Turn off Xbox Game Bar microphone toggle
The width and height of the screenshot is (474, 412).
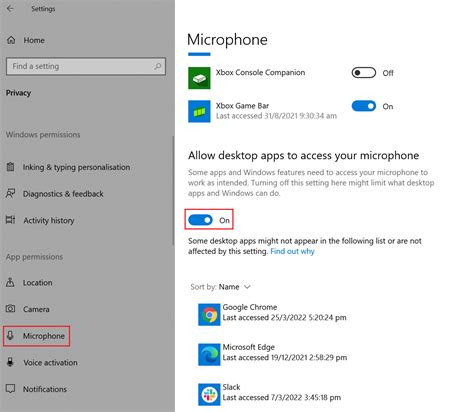tap(364, 106)
